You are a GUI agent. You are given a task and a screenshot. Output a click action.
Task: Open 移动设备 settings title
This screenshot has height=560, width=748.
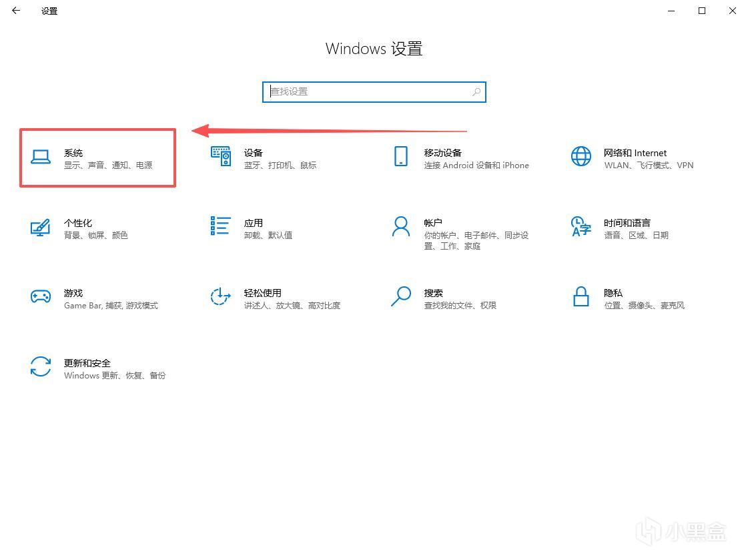tap(442, 153)
